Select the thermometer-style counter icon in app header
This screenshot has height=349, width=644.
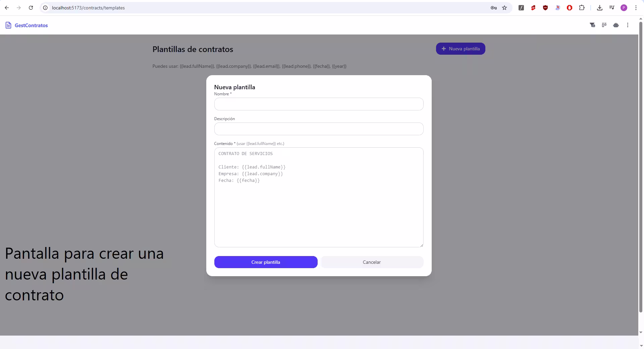click(x=604, y=25)
